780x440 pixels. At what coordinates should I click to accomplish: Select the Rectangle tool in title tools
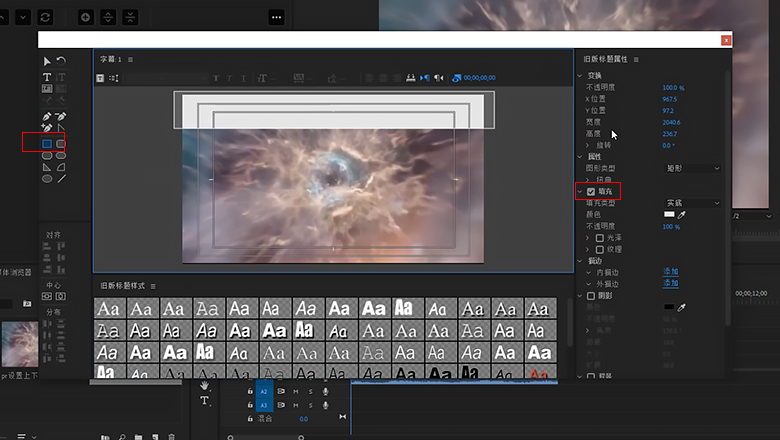pos(47,144)
